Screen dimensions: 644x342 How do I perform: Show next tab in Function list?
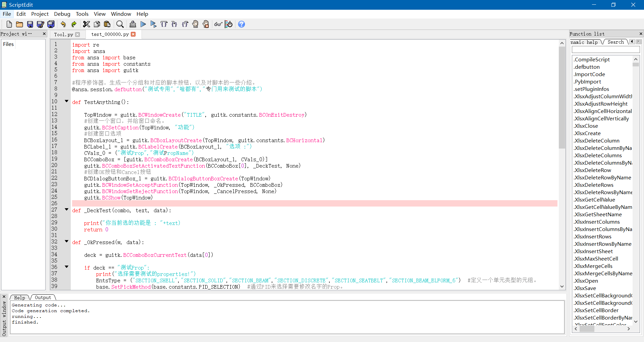[639, 42]
